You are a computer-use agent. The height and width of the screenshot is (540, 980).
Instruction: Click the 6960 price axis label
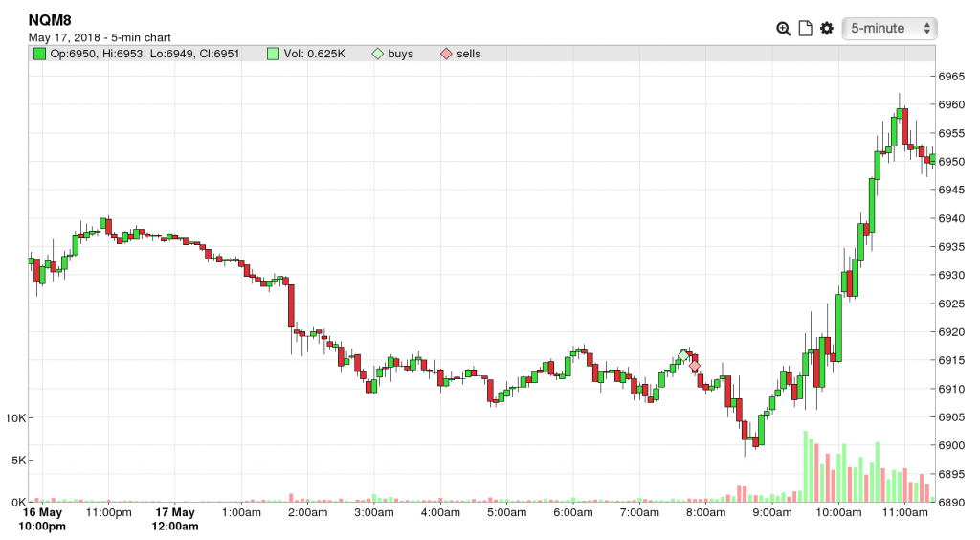click(951, 104)
